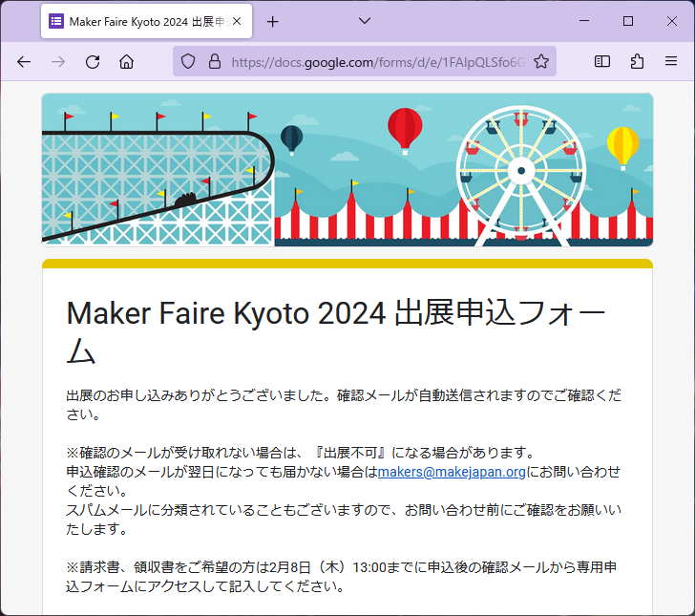Viewport: 695px width, 616px height.
Task: Click the amusement park header banner image
Action: click(347, 169)
